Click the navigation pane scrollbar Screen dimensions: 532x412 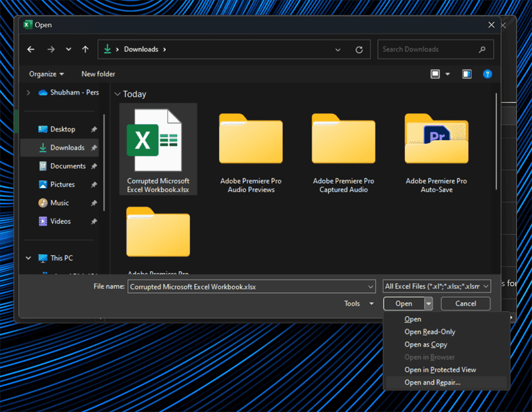click(104, 162)
